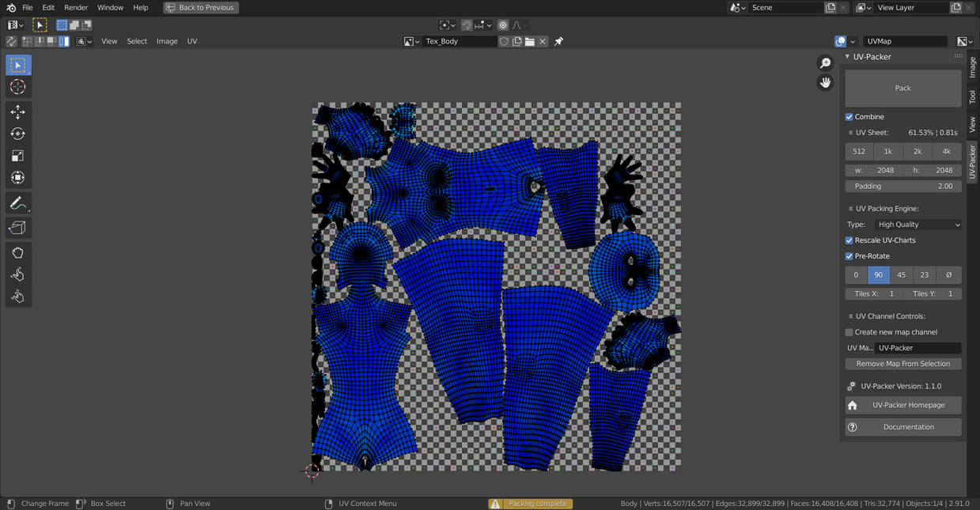Switch to the Tool sidebar tab
The image size is (980, 510).
coord(973,96)
